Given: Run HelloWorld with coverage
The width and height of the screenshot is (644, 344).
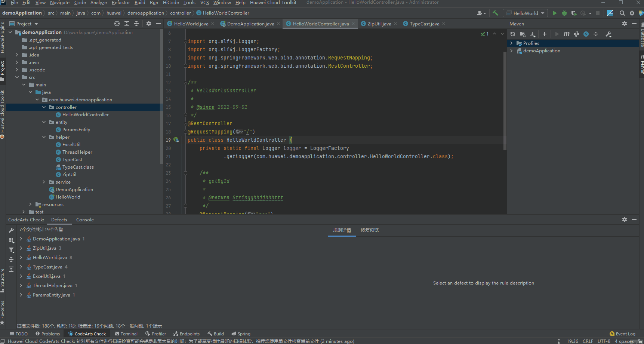Looking at the screenshot, I should point(574,13).
